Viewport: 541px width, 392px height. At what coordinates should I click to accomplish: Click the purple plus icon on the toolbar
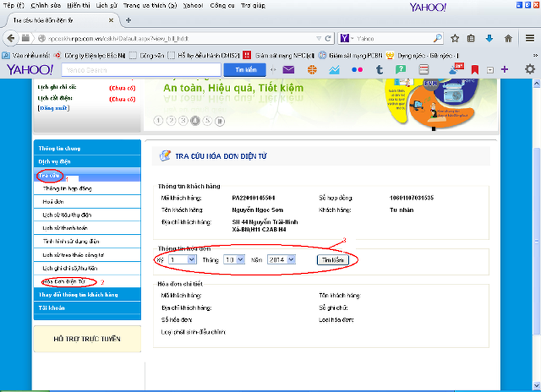(x=505, y=69)
